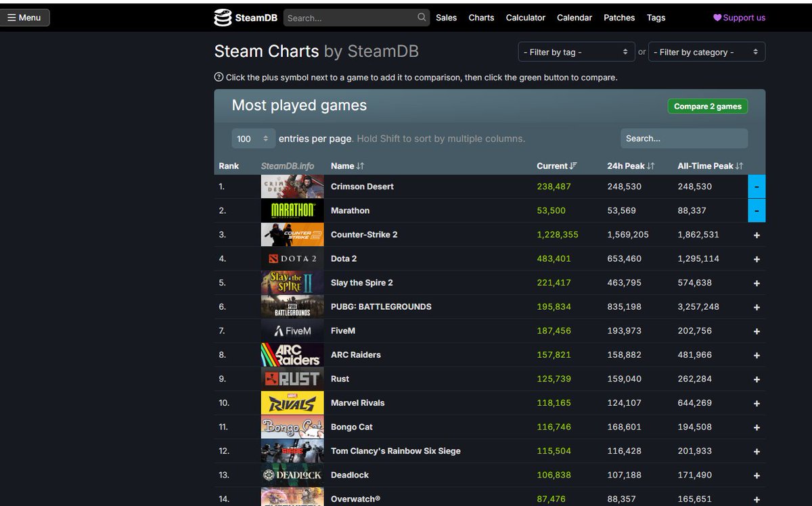This screenshot has height=506, width=812.
Task: Open the Charts menu item
Action: coord(481,18)
